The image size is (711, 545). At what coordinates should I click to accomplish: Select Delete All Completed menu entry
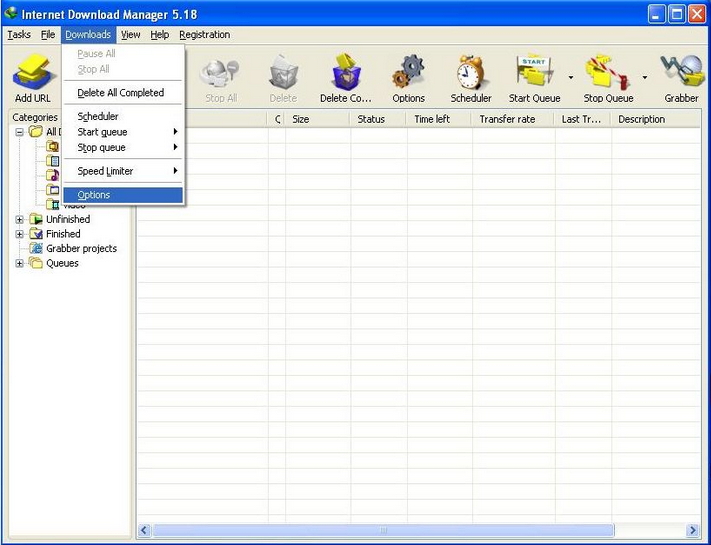[120, 93]
